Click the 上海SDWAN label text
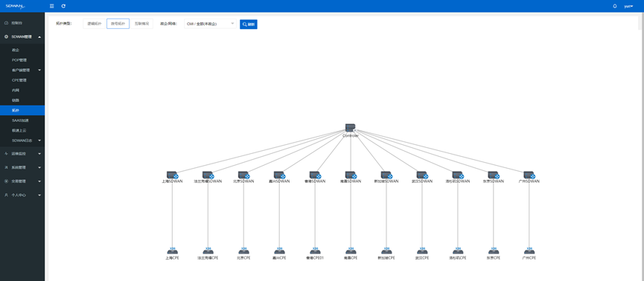The height and width of the screenshot is (281, 644). coord(173,181)
